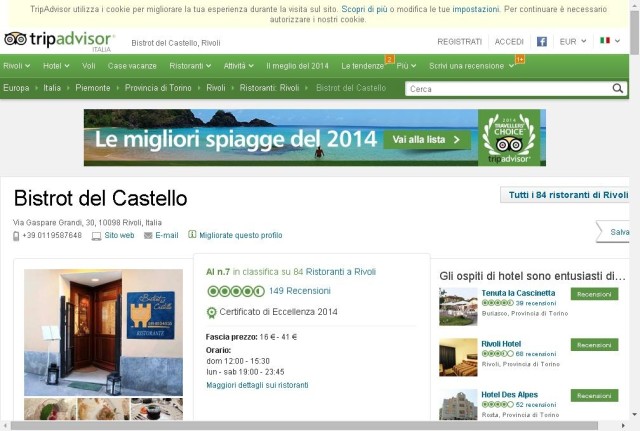This screenshot has height=431, width=640.
Task: Click Tutti i 84 ristoranti di Rivoli button
Action: tap(565, 195)
